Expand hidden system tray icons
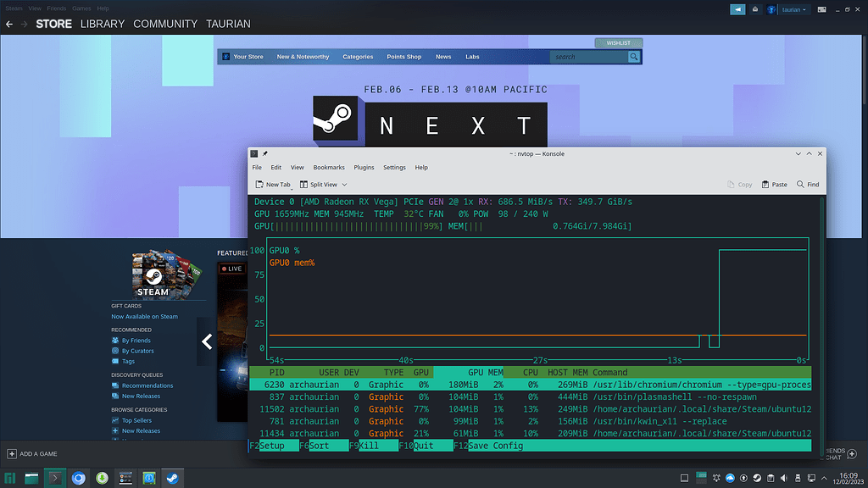Viewport: 868px width, 488px height. coord(825,478)
